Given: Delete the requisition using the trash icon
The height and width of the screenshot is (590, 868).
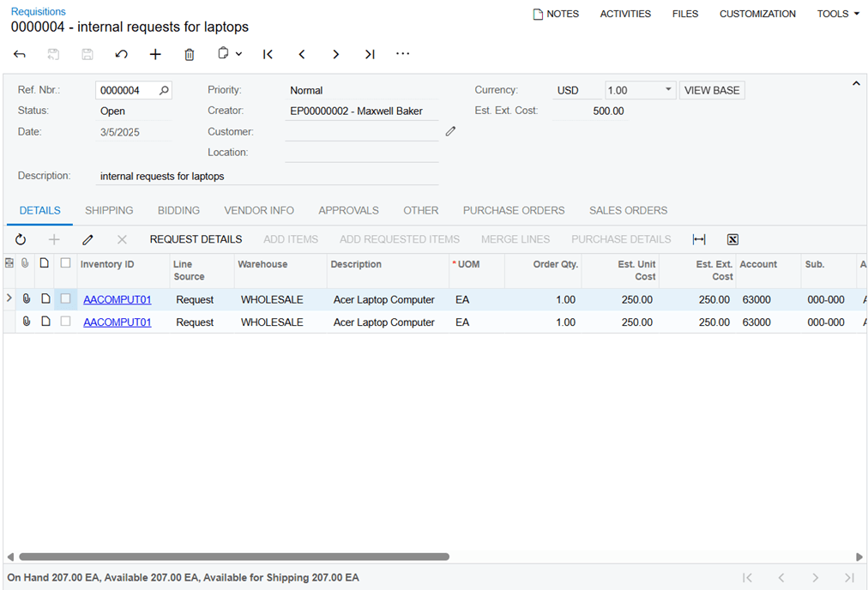Looking at the screenshot, I should tap(189, 54).
